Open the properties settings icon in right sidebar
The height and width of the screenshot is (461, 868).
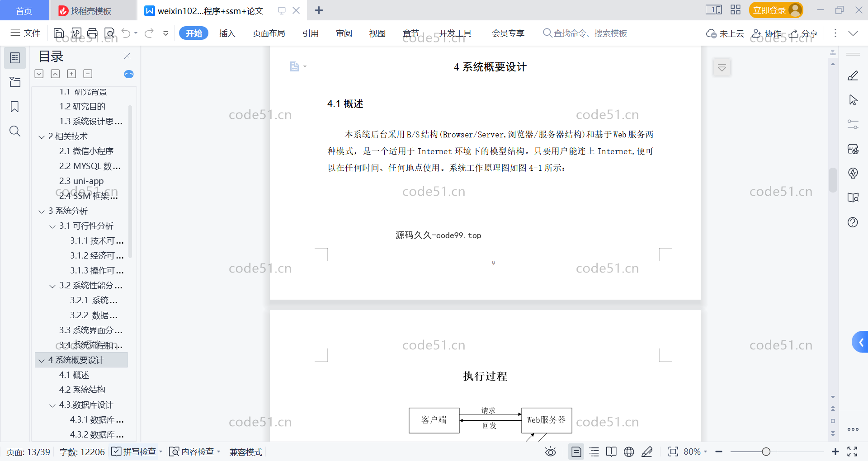[853, 124]
